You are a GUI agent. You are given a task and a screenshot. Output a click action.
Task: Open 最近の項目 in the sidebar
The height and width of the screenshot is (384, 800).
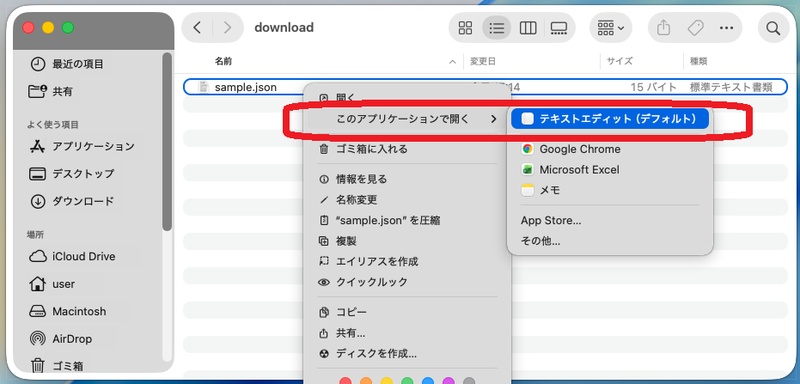click(78, 64)
